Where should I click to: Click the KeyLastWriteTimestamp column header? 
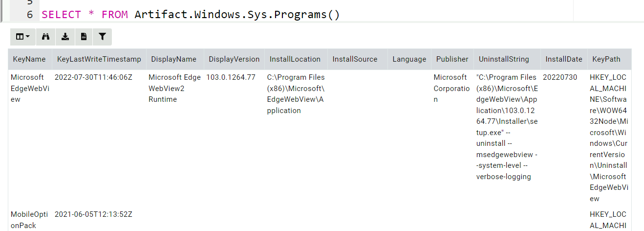99,59
